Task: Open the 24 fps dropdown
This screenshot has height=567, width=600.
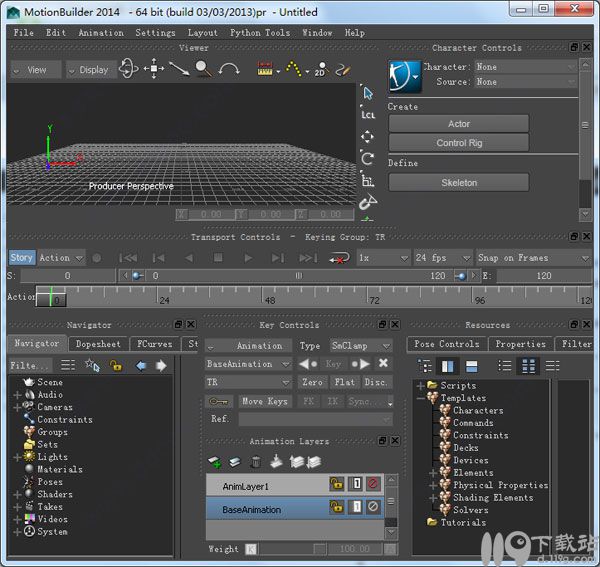Action: [x=443, y=258]
